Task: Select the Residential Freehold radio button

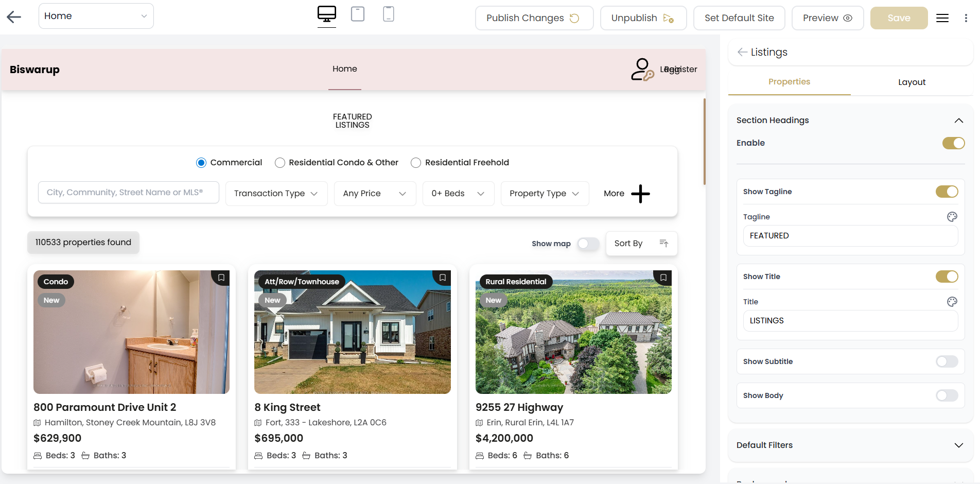Action: click(x=416, y=162)
